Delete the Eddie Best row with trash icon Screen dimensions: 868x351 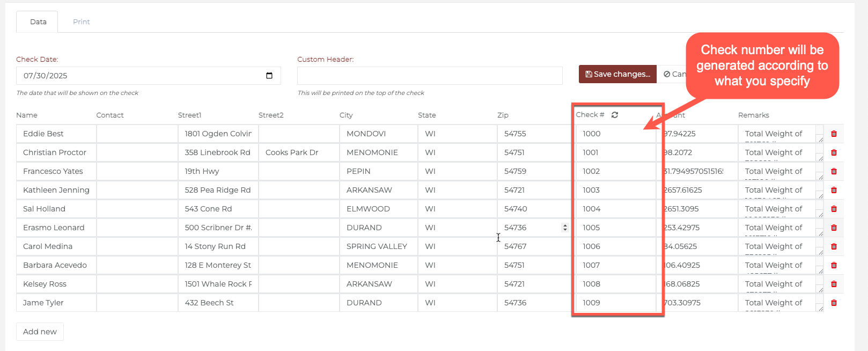pos(834,134)
